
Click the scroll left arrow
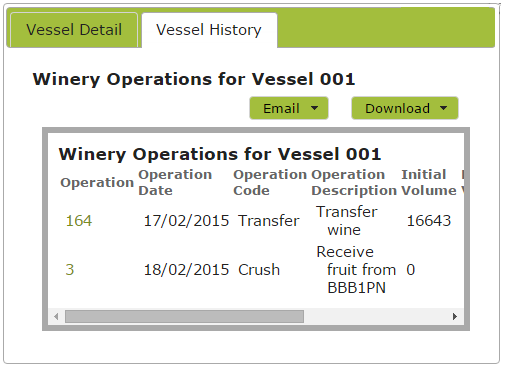[x=56, y=316]
